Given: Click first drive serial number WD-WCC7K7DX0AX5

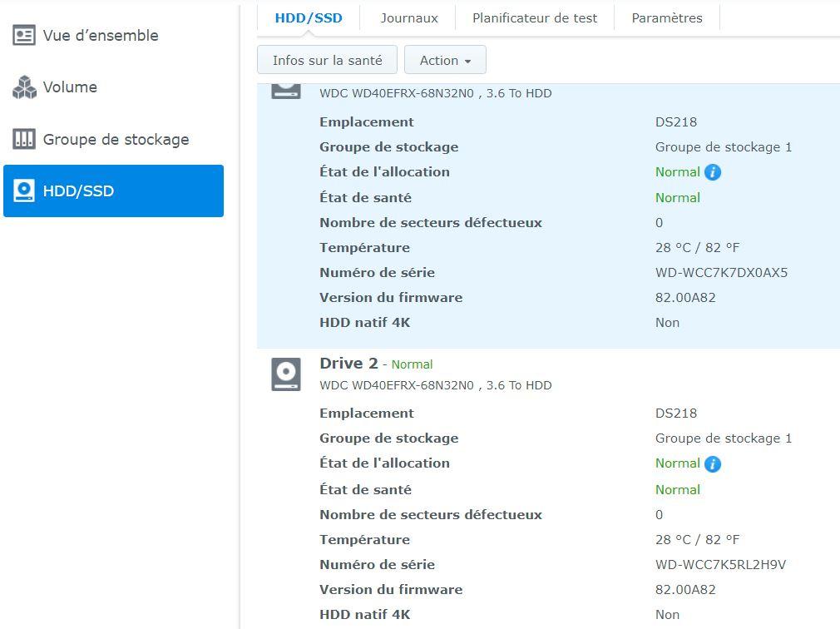Looking at the screenshot, I should click(x=721, y=273).
